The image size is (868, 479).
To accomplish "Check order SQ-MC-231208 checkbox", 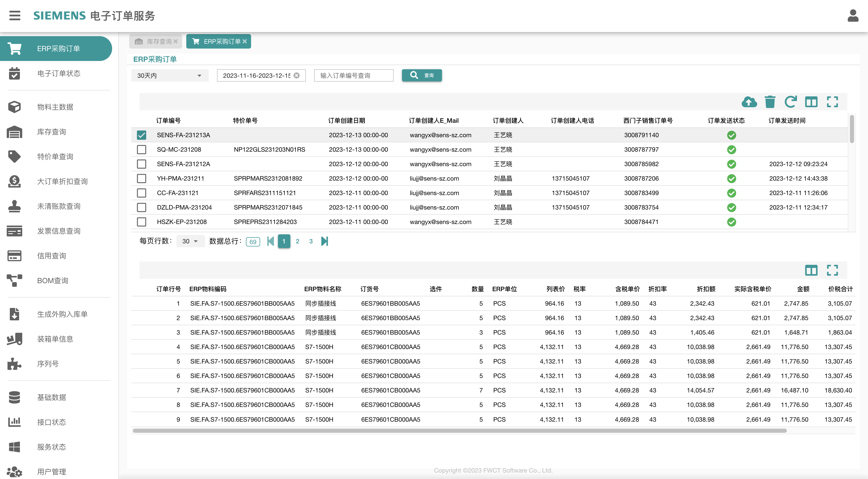I will point(142,150).
